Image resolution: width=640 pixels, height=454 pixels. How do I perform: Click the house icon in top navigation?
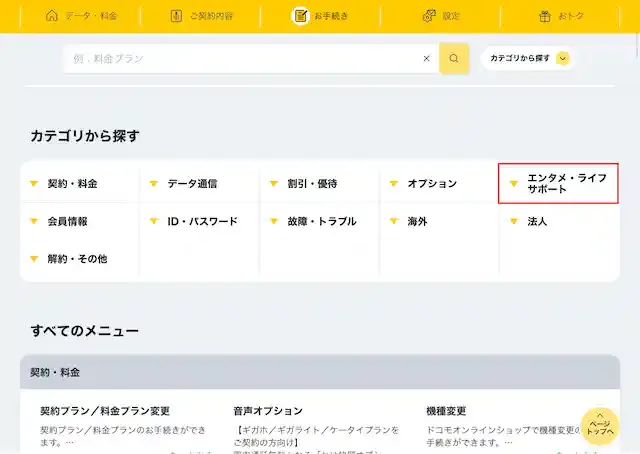coord(52,16)
